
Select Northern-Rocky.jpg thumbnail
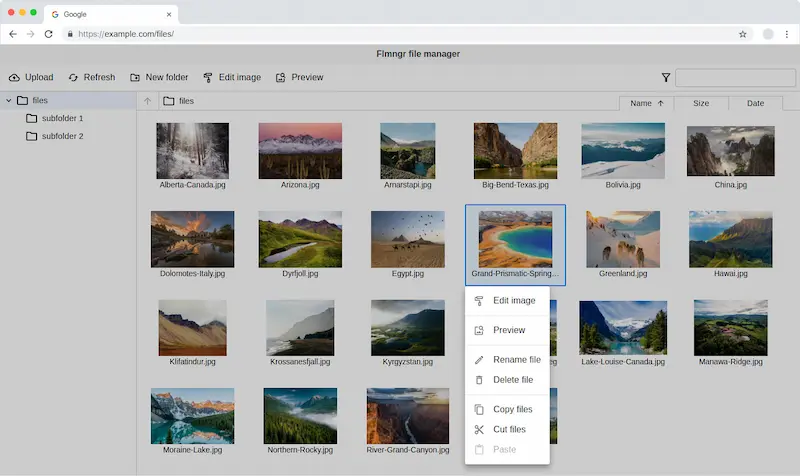(300, 416)
